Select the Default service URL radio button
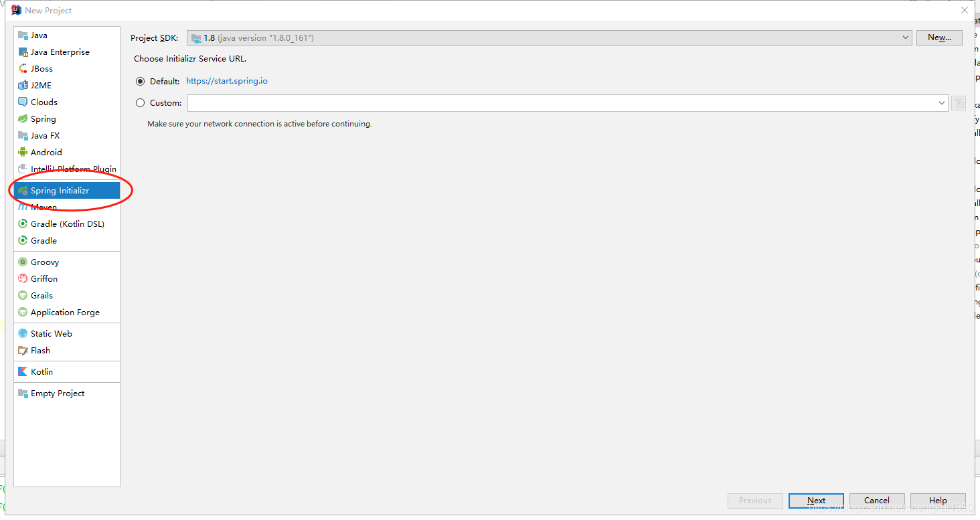The height and width of the screenshot is (520, 980). [x=140, y=82]
